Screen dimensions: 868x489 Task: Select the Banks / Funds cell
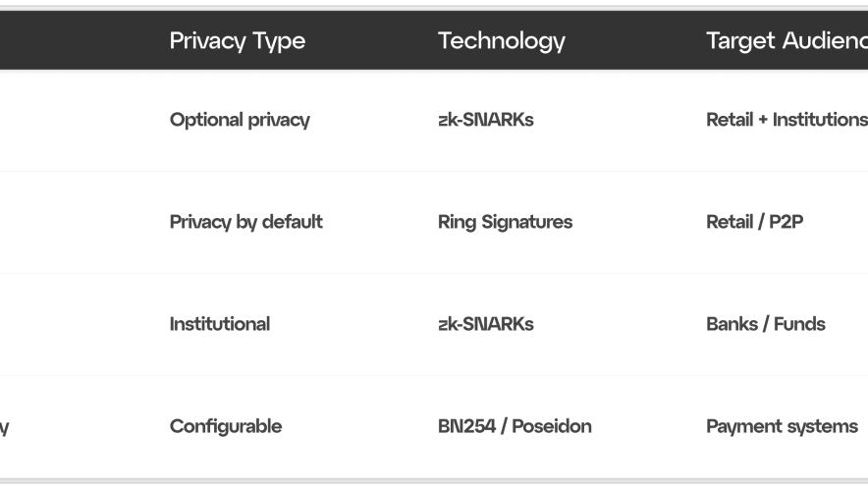pos(765,324)
